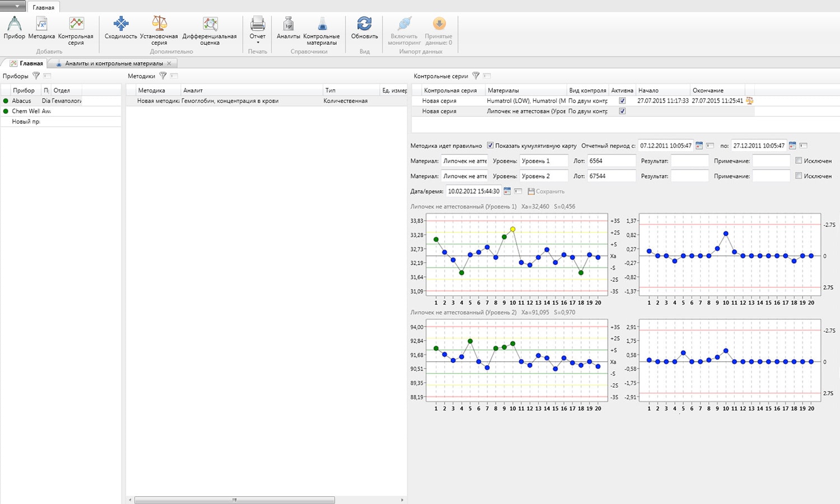Select series with Липочек не аттестован materials
The width and height of the screenshot is (840, 504).
[582, 111]
